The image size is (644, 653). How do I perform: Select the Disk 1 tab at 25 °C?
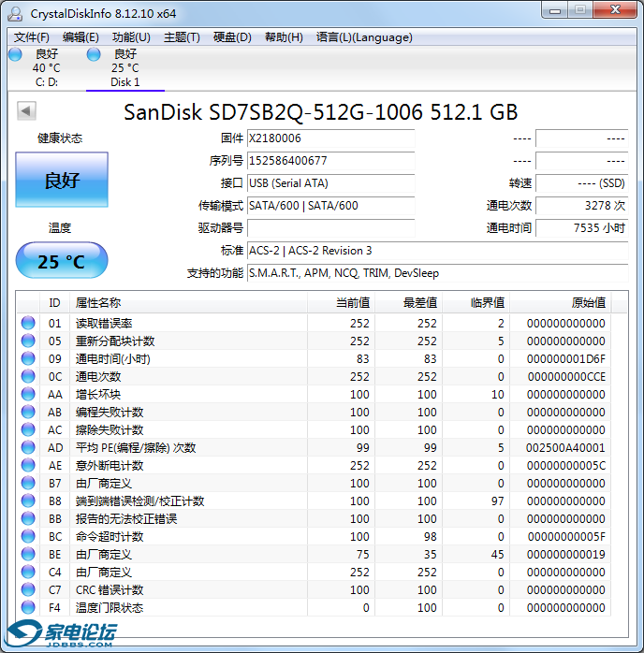click(125, 68)
